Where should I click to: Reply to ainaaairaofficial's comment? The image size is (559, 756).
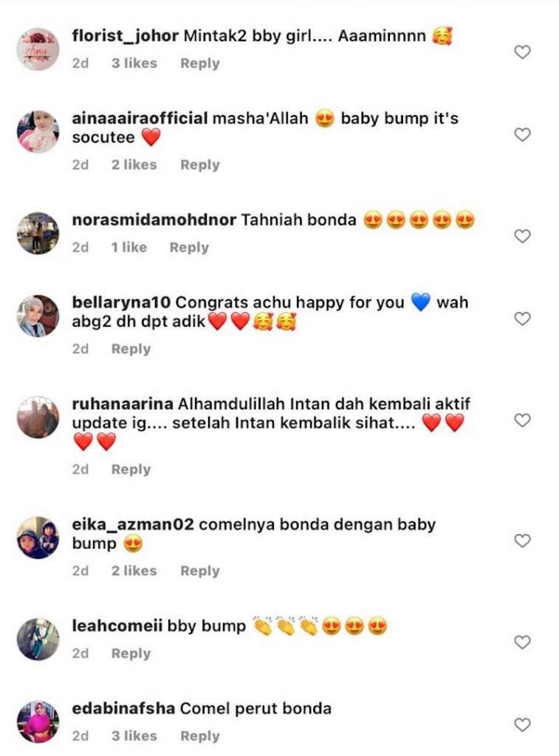[x=199, y=165]
